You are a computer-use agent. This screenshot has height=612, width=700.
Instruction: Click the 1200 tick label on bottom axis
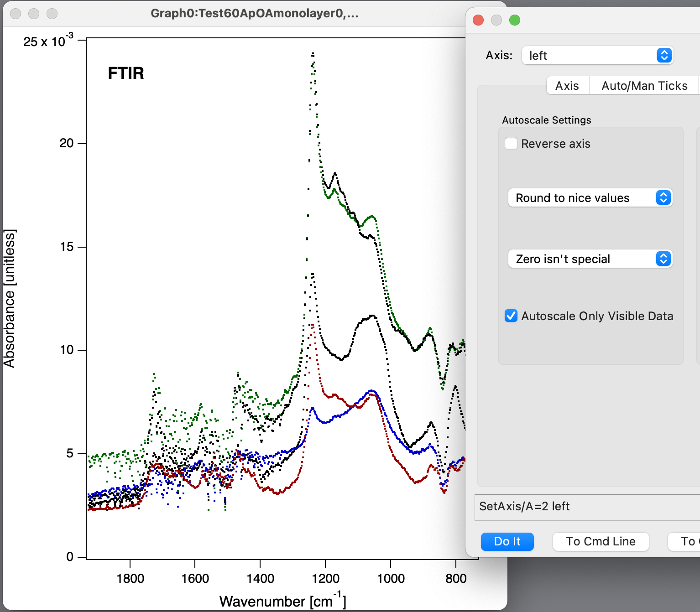click(325, 579)
